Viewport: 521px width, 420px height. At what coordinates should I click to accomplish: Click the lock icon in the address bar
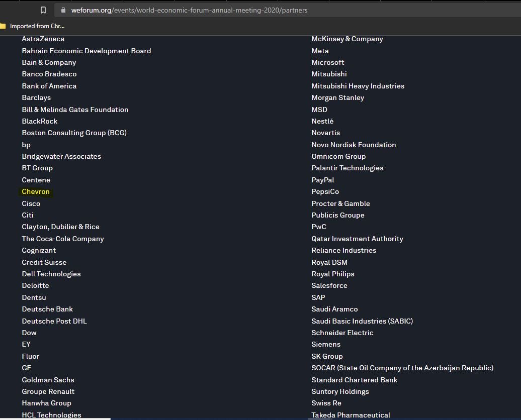pyautogui.click(x=63, y=10)
